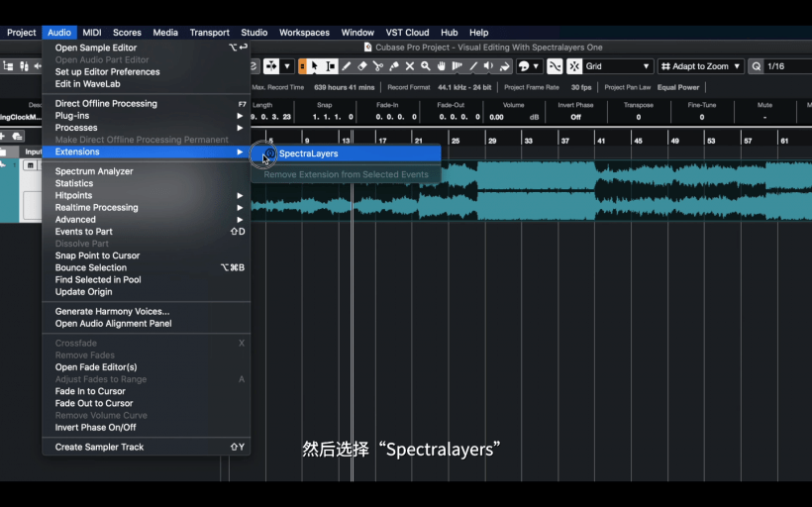Select Fade Out to Cursor
This screenshot has width=812, height=507.
[x=148, y=403]
